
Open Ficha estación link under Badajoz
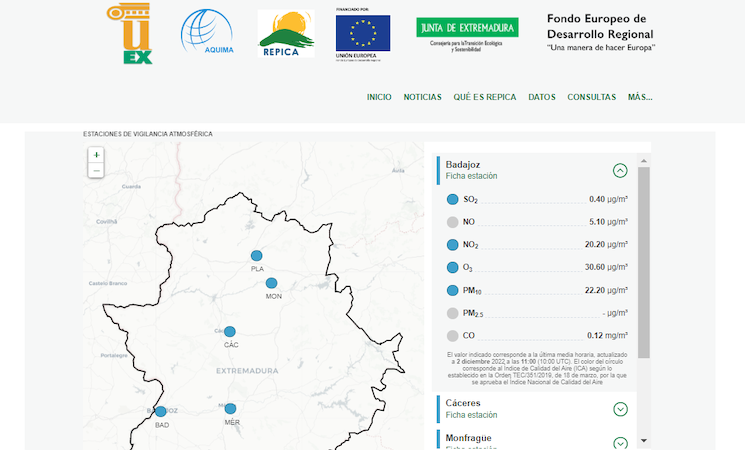tap(471, 176)
